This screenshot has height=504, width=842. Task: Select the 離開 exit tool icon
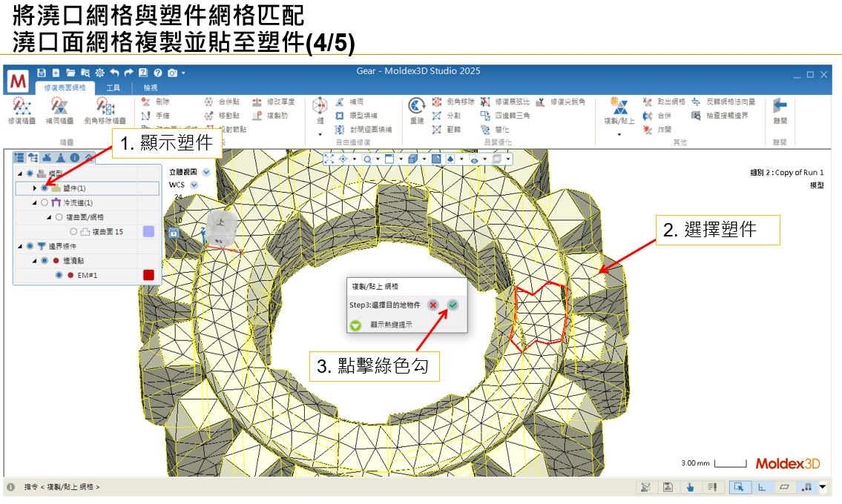pos(779,107)
